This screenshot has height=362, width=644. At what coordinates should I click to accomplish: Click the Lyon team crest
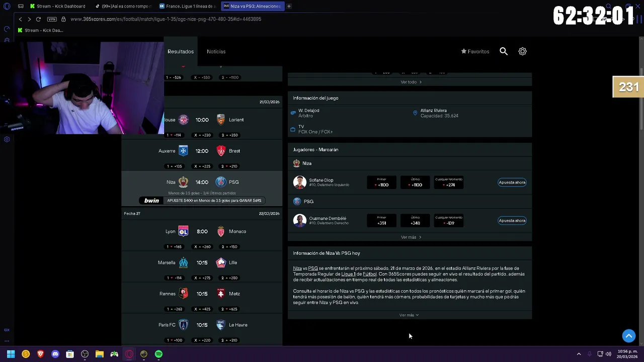183,231
